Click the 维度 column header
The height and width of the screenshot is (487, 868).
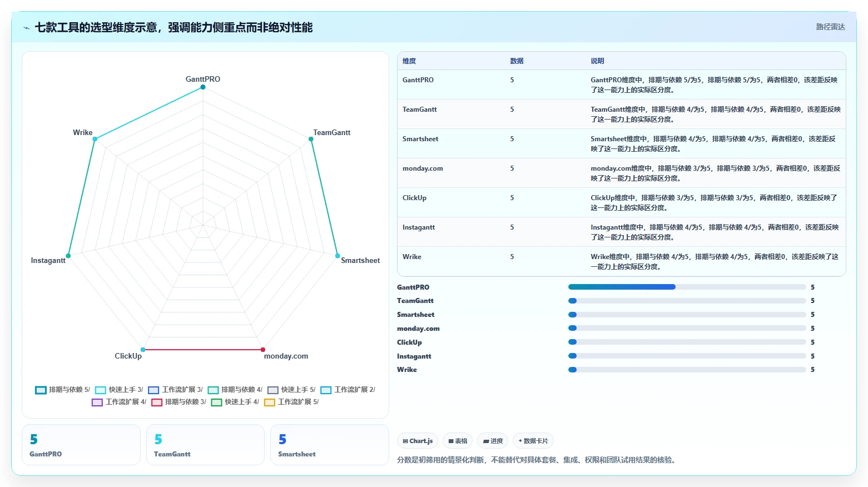pyautogui.click(x=409, y=61)
